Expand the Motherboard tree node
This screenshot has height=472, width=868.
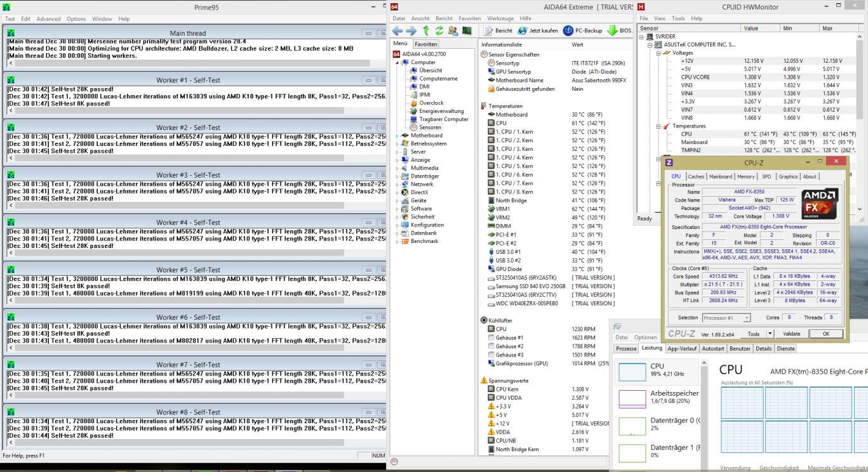(x=397, y=135)
